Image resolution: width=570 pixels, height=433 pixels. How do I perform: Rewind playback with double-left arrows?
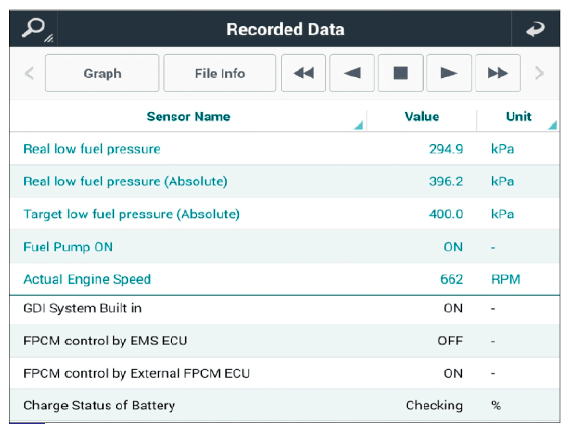click(303, 73)
